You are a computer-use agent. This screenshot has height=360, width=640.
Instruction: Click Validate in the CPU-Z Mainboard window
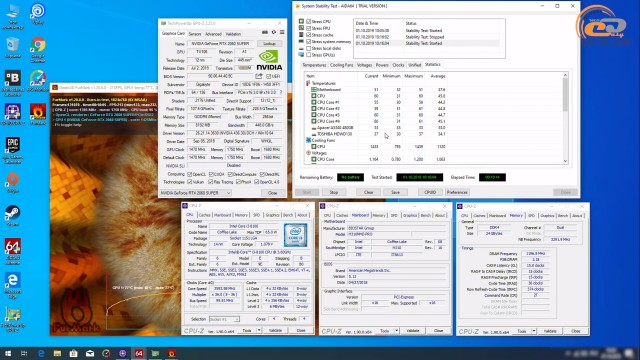(413, 331)
